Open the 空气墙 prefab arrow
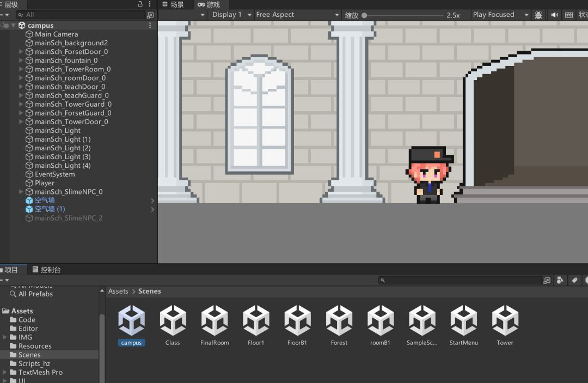Viewport: 588px width, 383px height. pyautogui.click(x=152, y=200)
